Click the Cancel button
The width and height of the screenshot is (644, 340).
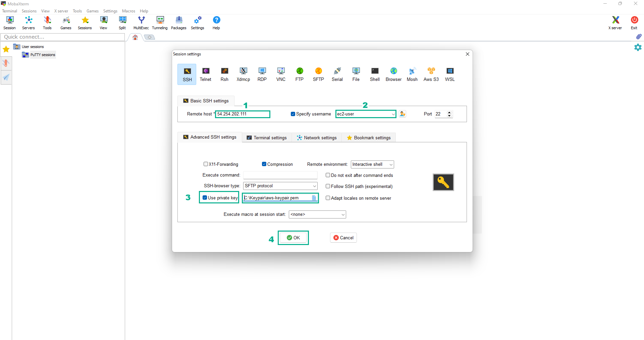pos(343,238)
